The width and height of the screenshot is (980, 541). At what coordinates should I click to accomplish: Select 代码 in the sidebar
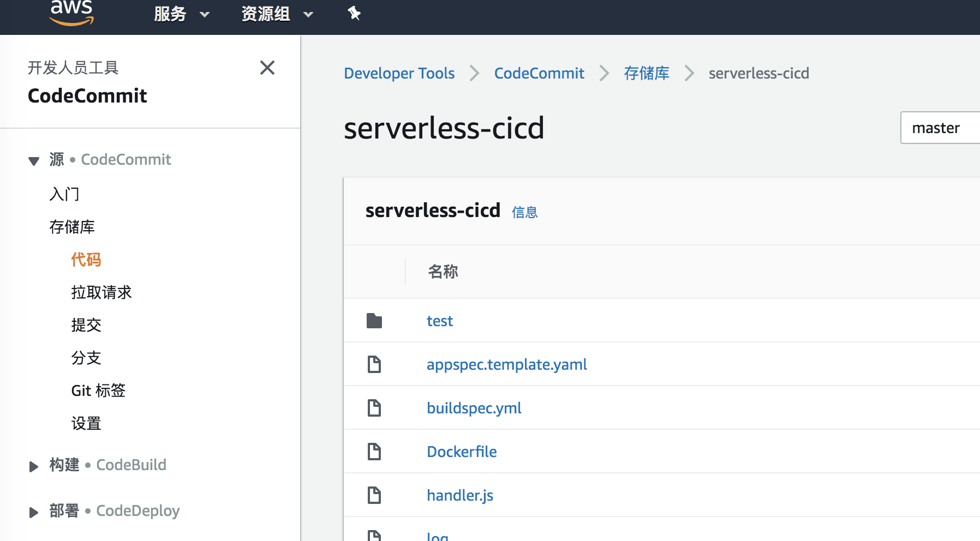(86, 260)
